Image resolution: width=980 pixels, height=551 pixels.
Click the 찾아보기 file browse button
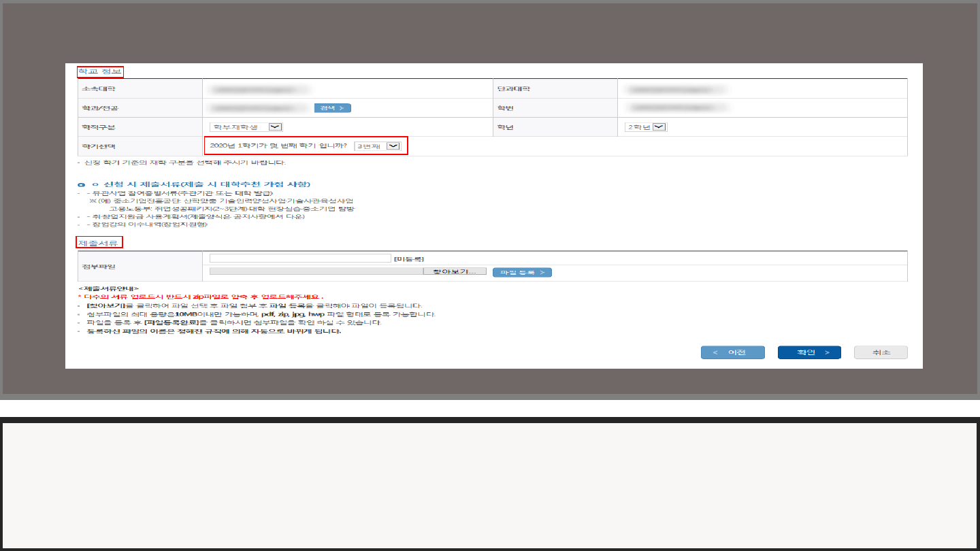click(454, 271)
